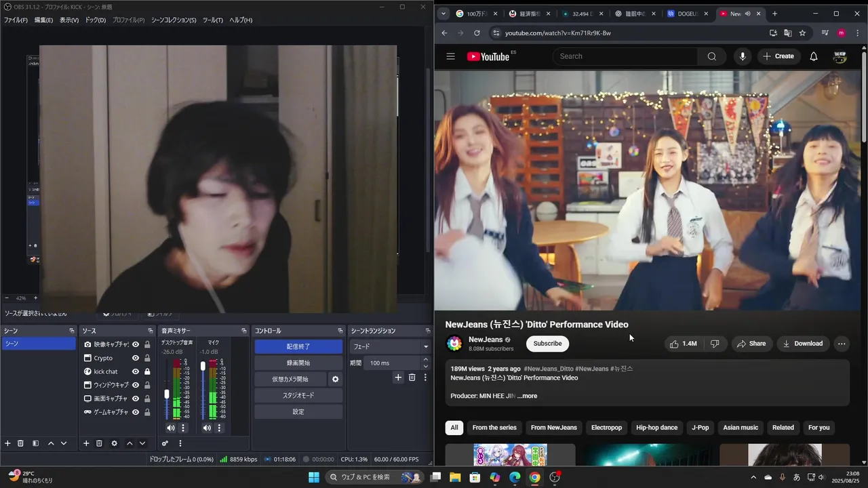Toggle visibility of 画面キャプチャ source
The image size is (868, 488).
coord(136,399)
